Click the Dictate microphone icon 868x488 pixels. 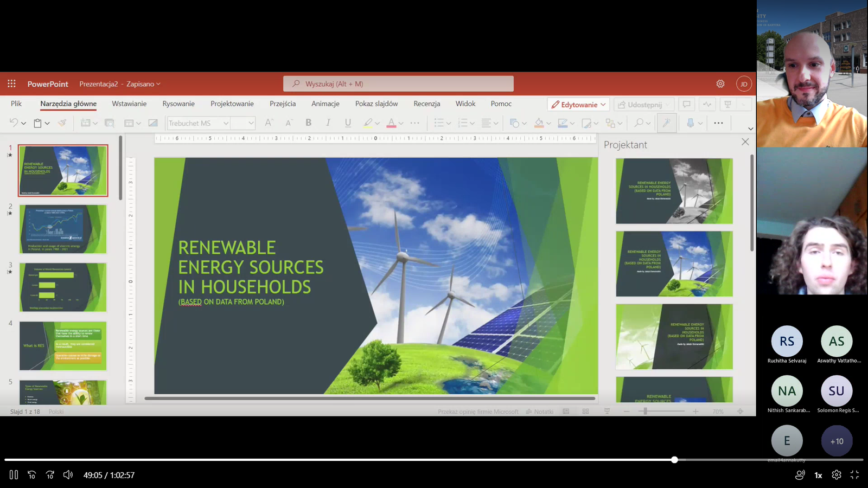[x=690, y=123]
